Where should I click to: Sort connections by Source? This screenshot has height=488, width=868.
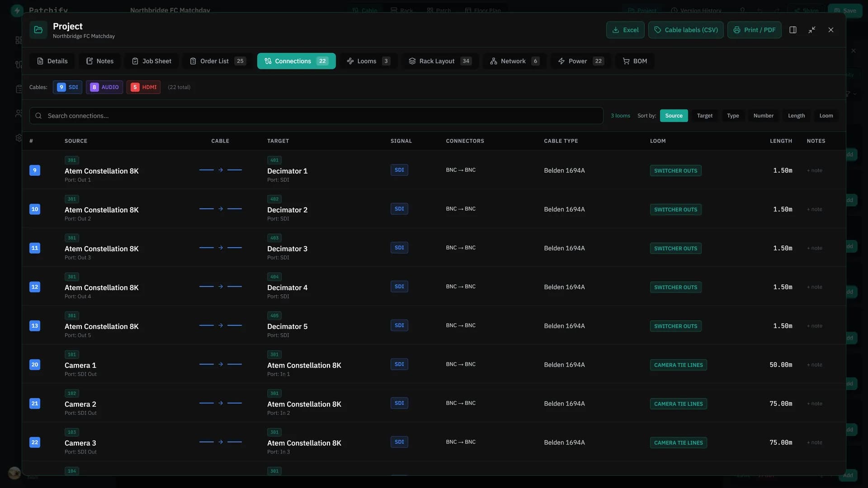tap(674, 116)
